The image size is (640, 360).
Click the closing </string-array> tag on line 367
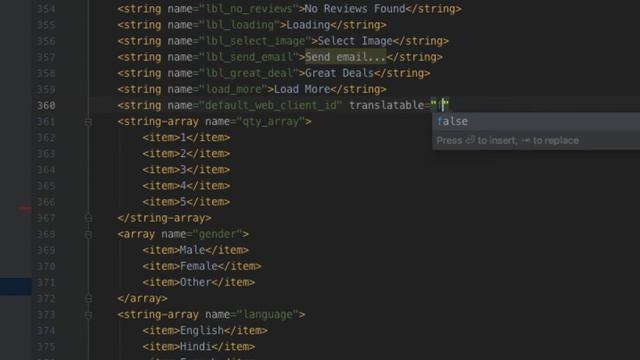[x=164, y=218]
